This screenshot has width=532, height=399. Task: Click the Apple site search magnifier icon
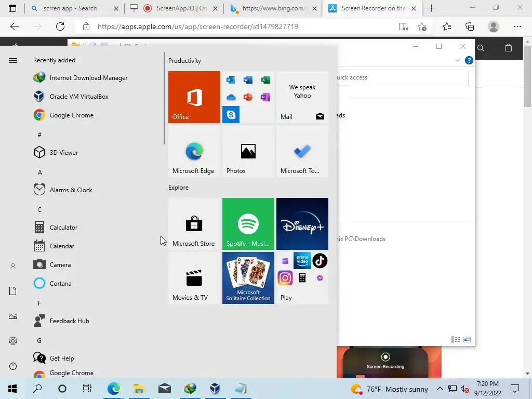481,48
